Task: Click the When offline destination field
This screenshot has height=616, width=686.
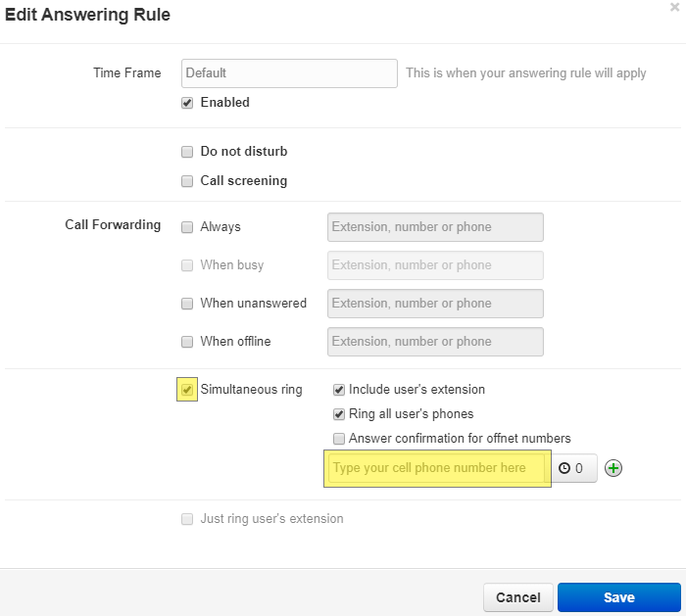Action: pyautogui.click(x=435, y=342)
